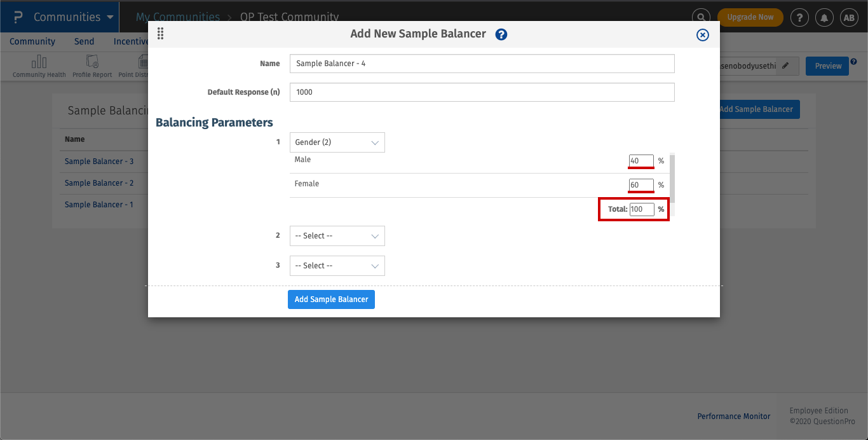Click the blue Add Sample Balancer button in the dialog
The height and width of the screenshot is (440, 868).
[x=331, y=299]
